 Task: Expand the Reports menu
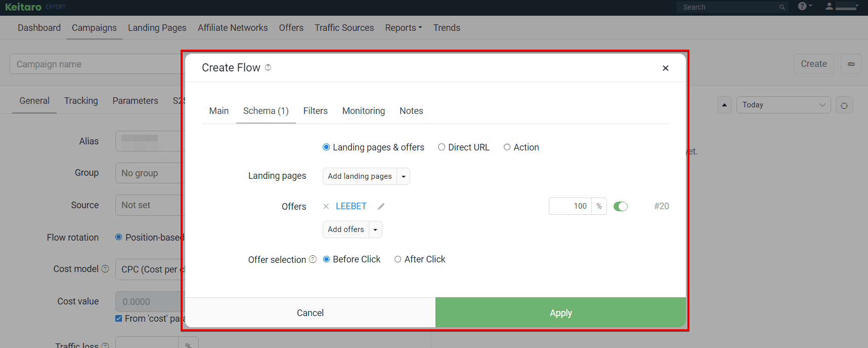(404, 28)
